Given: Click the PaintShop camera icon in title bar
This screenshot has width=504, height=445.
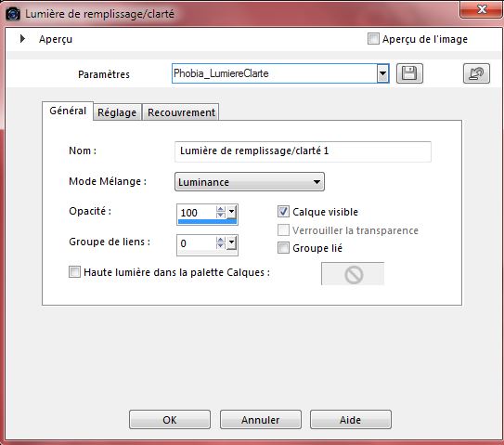Looking at the screenshot, I should (13, 14).
